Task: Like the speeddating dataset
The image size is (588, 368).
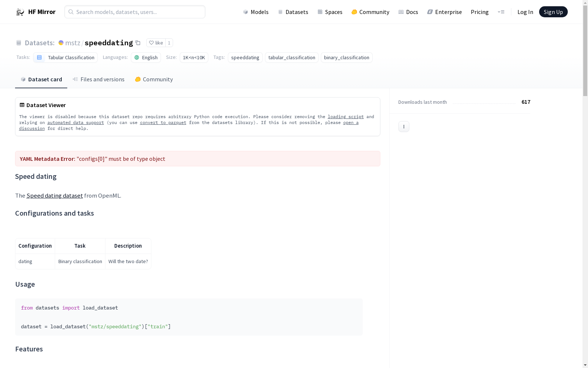Action: click(156, 43)
